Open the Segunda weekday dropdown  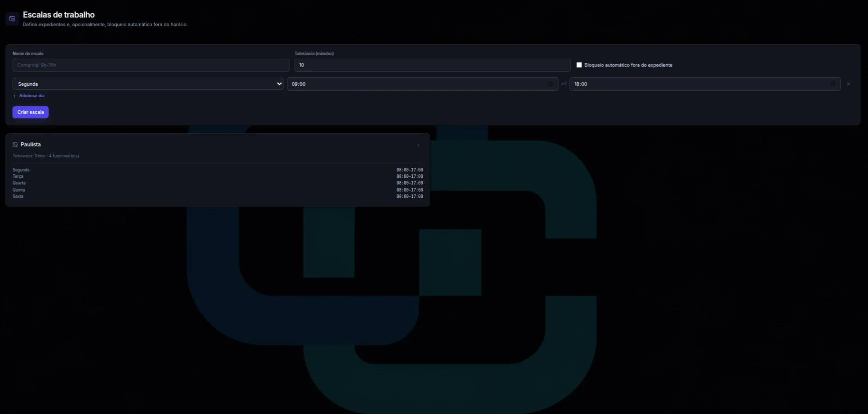point(148,84)
